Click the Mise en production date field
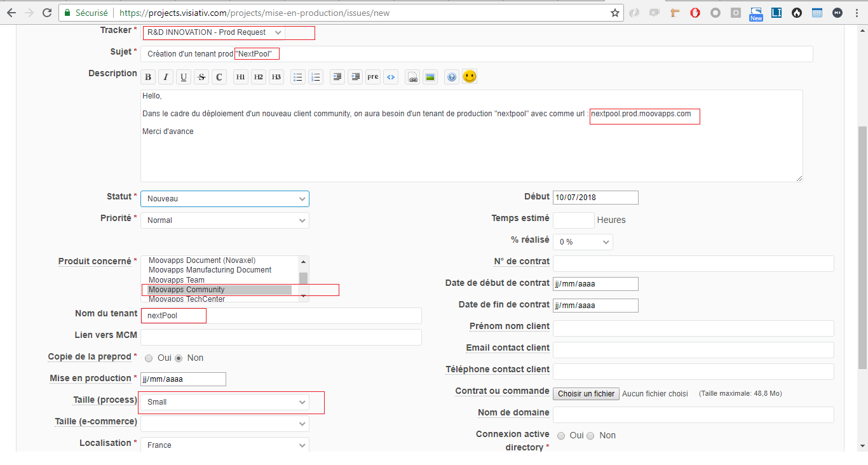Image resolution: width=868 pixels, height=465 pixels. tap(183, 379)
